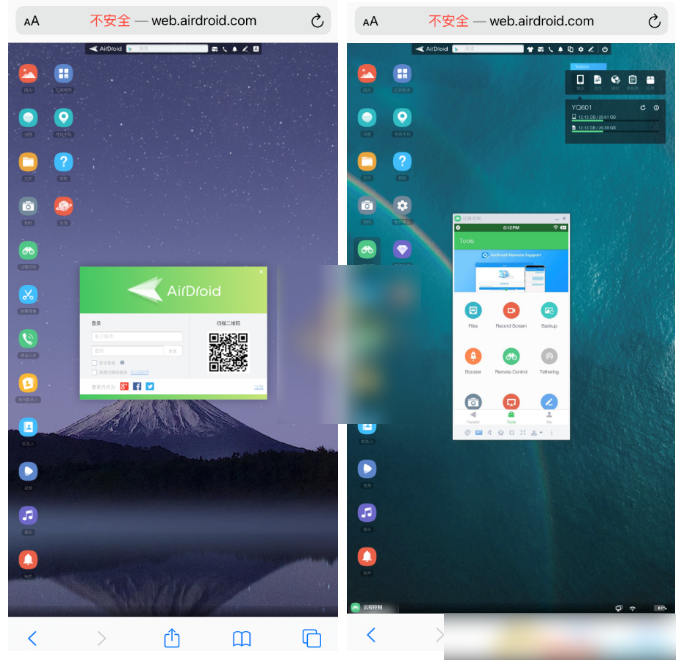Open the purple Music icon on left desktop
676x660 pixels.
click(x=28, y=515)
